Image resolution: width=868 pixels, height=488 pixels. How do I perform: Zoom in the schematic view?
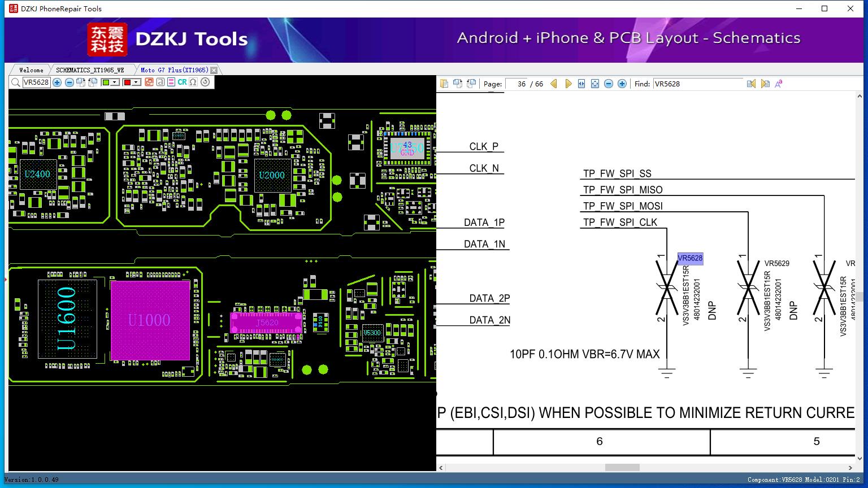(x=622, y=84)
